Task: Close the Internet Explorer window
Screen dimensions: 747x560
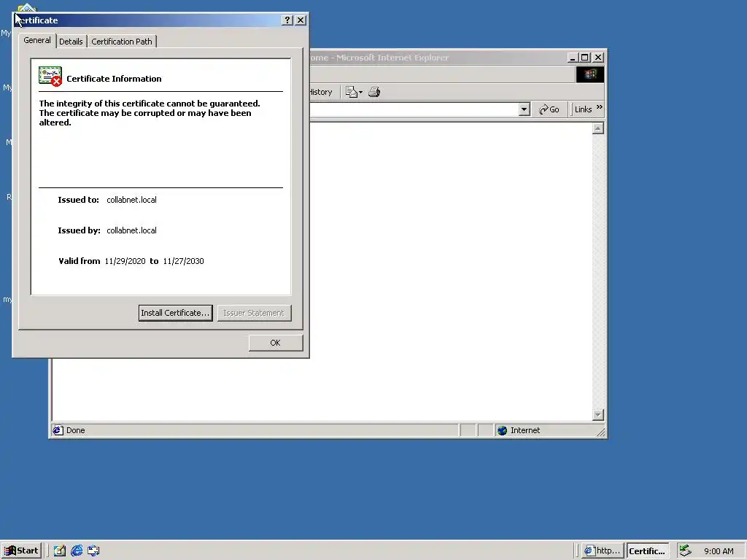Action: click(x=598, y=58)
